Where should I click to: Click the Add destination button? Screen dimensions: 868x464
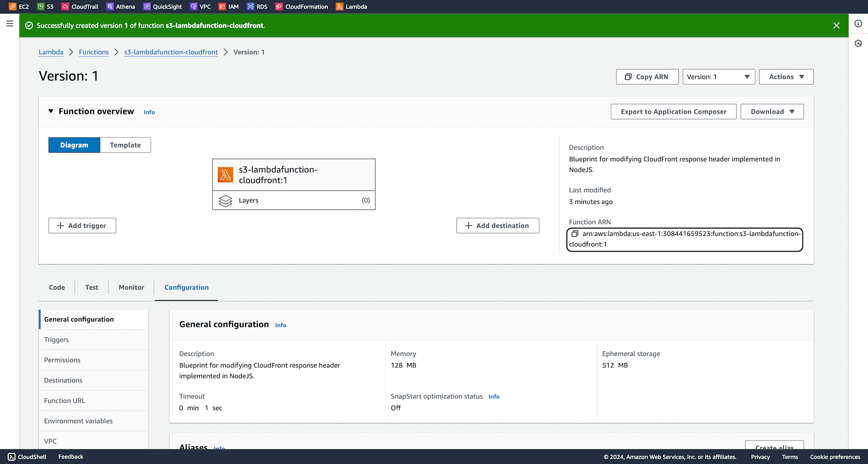coord(498,225)
